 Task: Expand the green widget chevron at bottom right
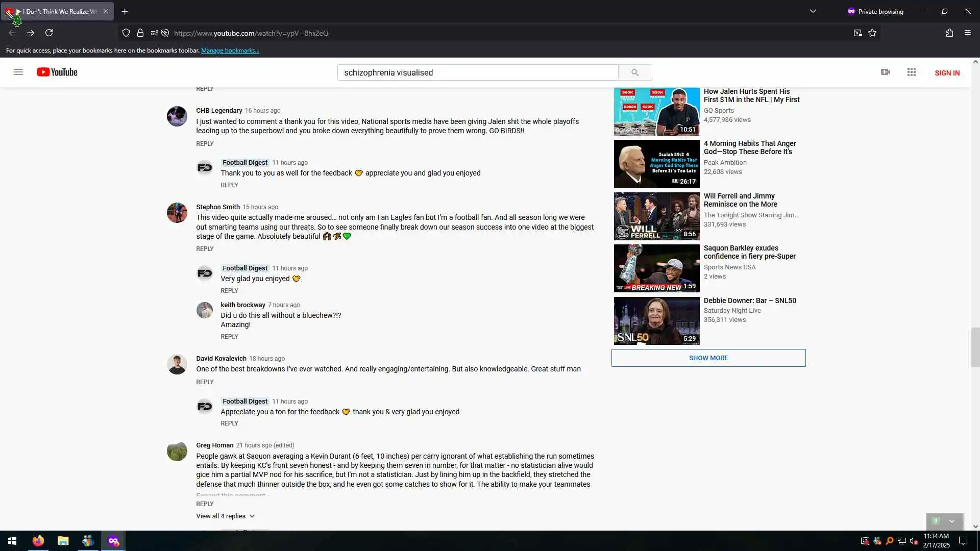pyautogui.click(x=952, y=521)
